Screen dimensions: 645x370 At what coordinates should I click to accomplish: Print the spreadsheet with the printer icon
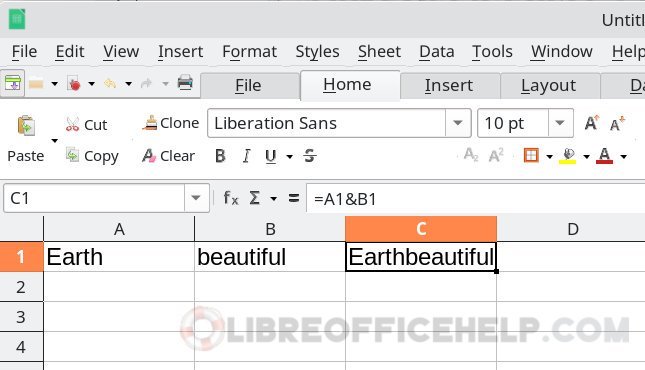(x=185, y=83)
